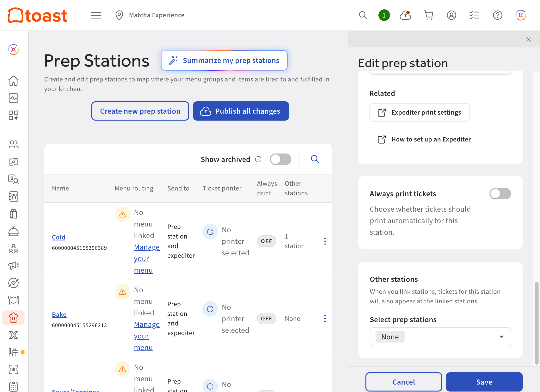Click the Menu routing column header
Image resolution: width=540 pixels, height=392 pixels.
click(134, 188)
